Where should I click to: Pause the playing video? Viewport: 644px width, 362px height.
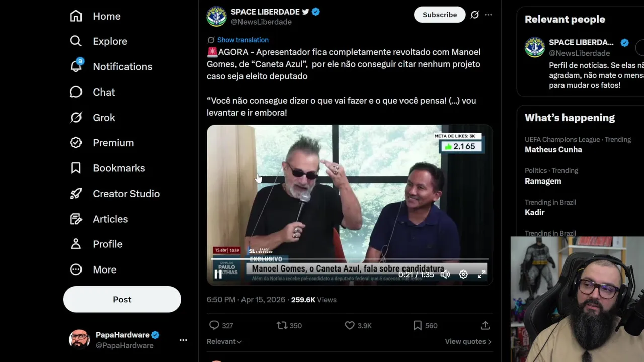(218, 274)
